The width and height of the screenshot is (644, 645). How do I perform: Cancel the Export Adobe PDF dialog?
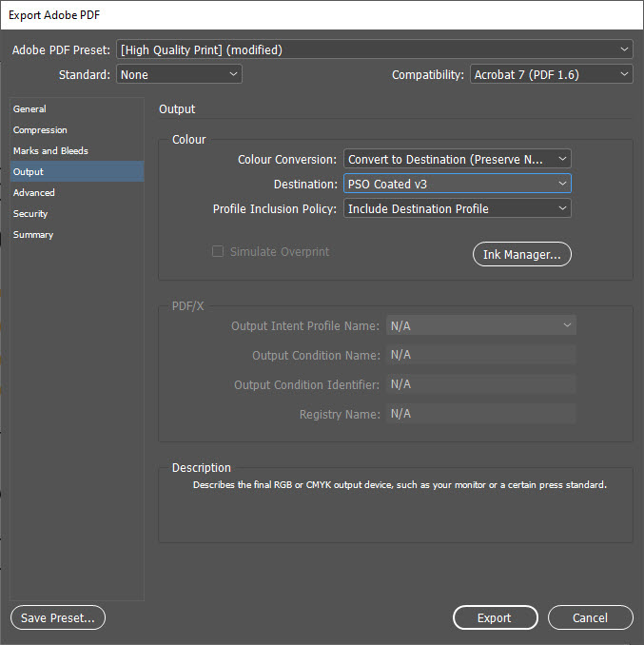tap(590, 617)
